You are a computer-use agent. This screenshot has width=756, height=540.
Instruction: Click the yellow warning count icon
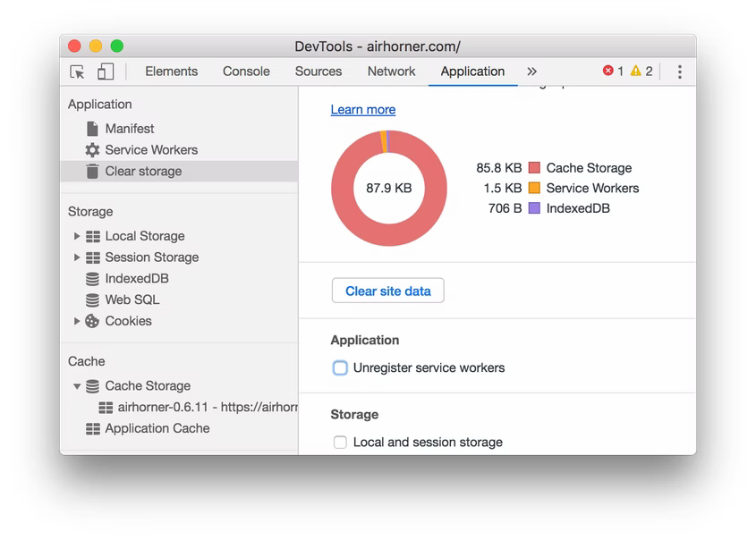(636, 71)
